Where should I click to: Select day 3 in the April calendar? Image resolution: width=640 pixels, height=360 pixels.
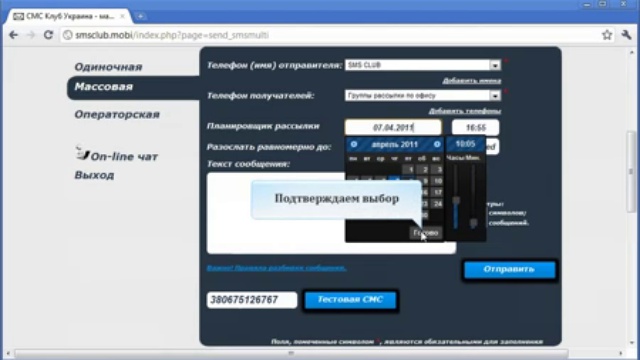coord(438,169)
